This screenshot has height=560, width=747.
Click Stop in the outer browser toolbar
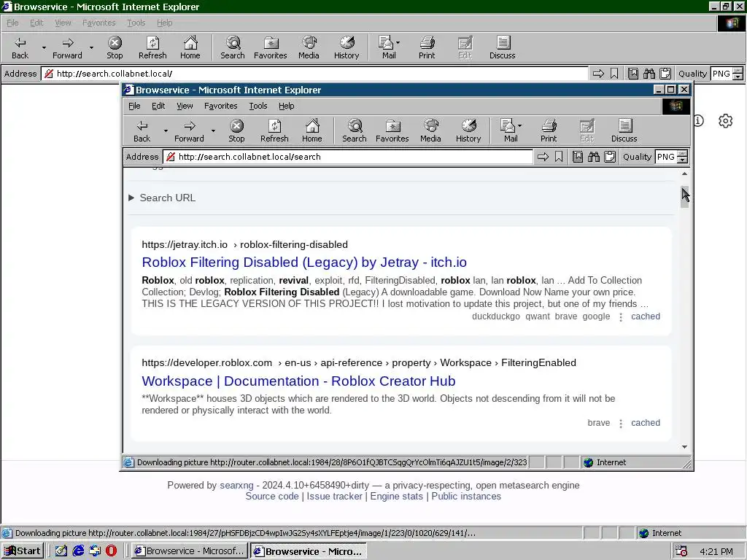[115, 47]
